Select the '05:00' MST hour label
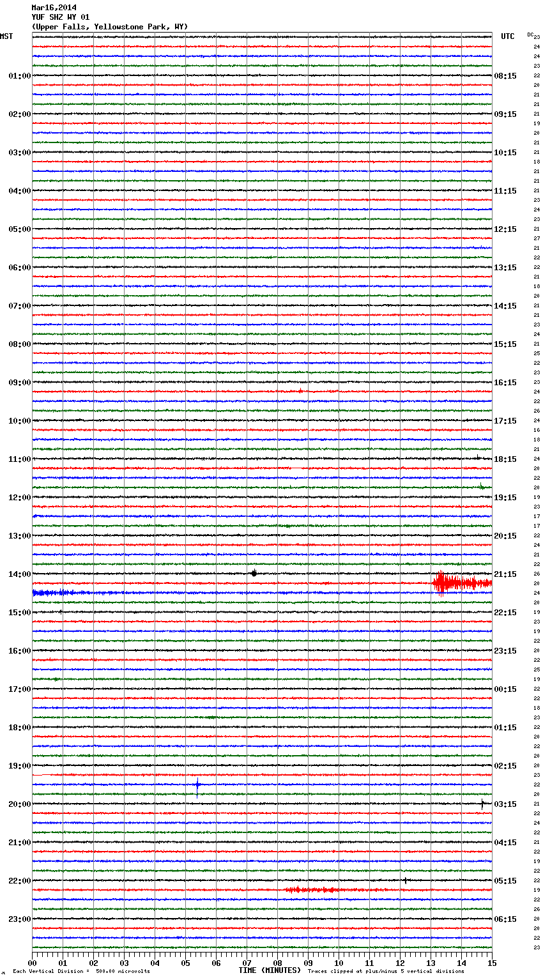Viewport: 543px width, 980px height. click(20, 229)
